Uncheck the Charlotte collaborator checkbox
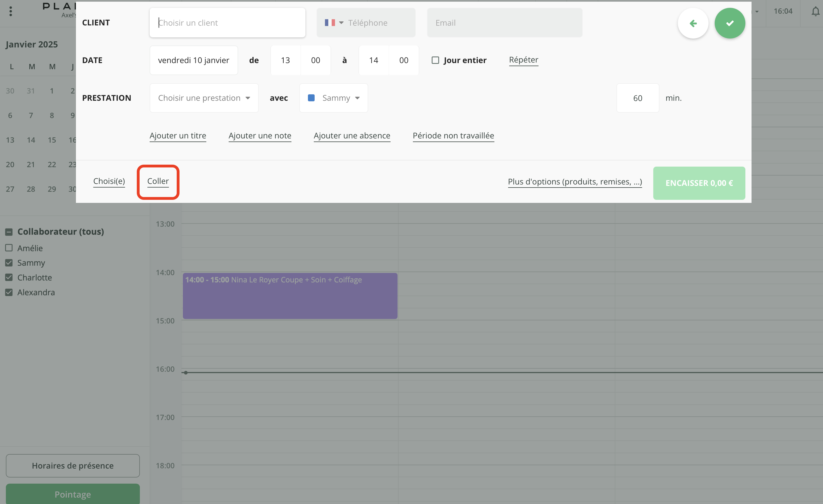Image resolution: width=823 pixels, height=504 pixels. tap(9, 277)
